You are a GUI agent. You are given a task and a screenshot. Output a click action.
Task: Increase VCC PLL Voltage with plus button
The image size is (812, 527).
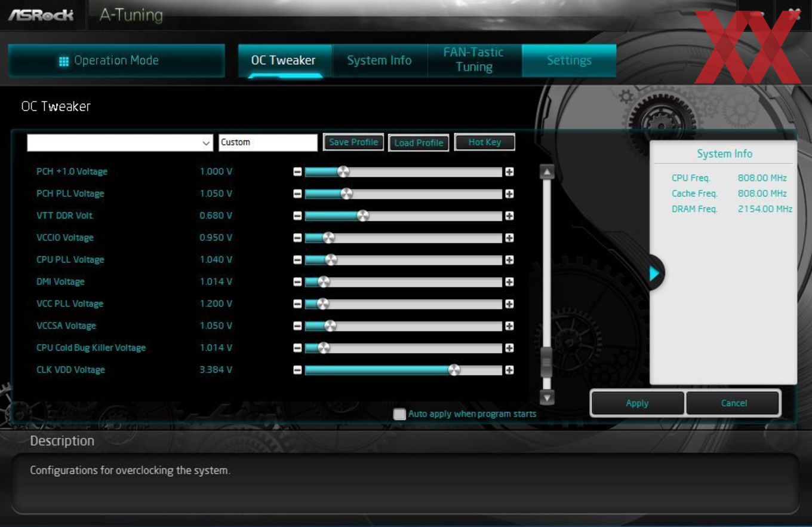click(x=509, y=304)
